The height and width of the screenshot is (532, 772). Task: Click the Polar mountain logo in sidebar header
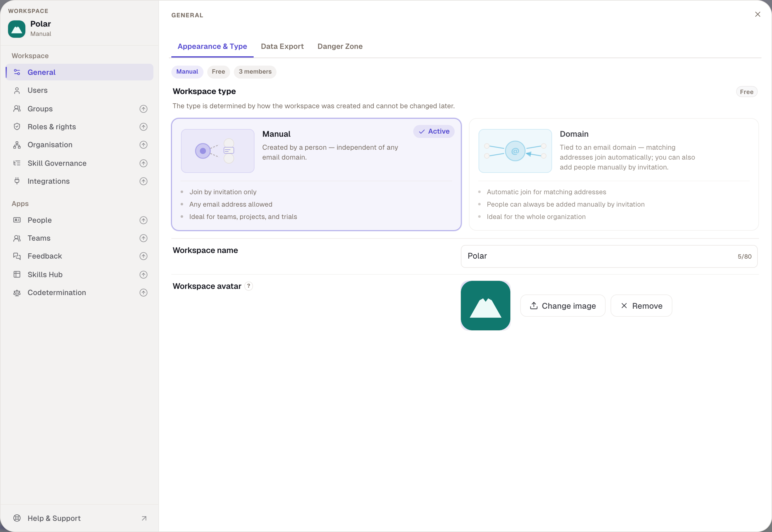point(17,29)
